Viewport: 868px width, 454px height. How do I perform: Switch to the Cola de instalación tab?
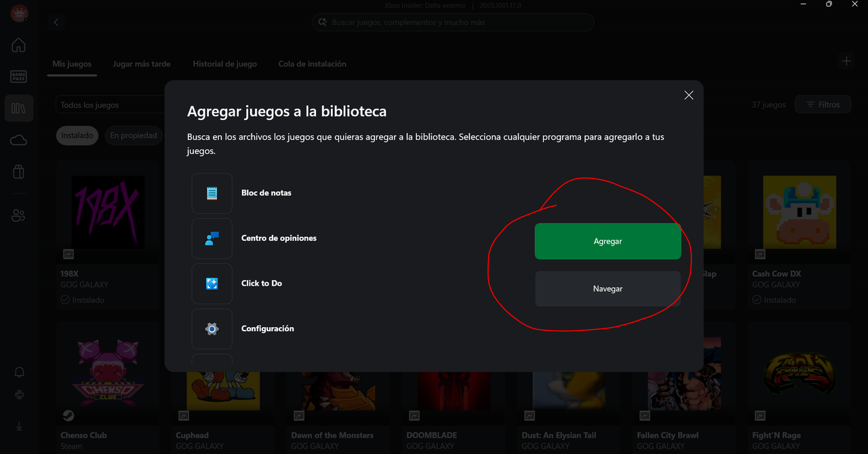pyautogui.click(x=312, y=64)
